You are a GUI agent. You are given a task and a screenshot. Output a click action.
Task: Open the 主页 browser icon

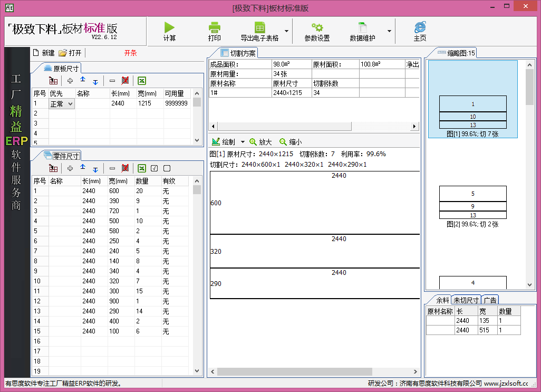(x=420, y=27)
